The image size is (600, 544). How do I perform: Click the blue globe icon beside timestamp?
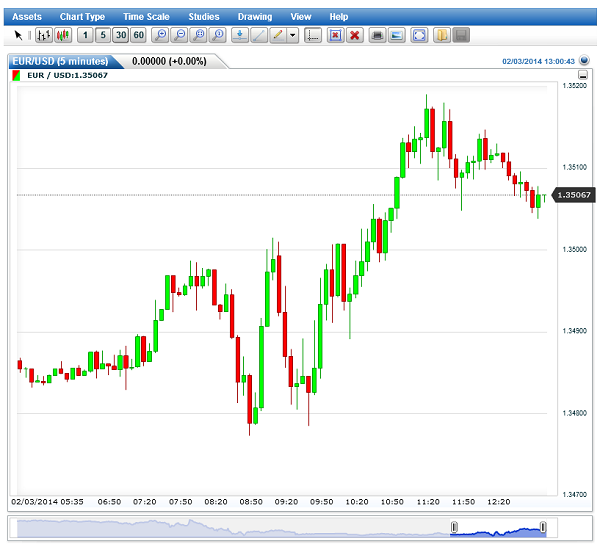click(x=584, y=60)
